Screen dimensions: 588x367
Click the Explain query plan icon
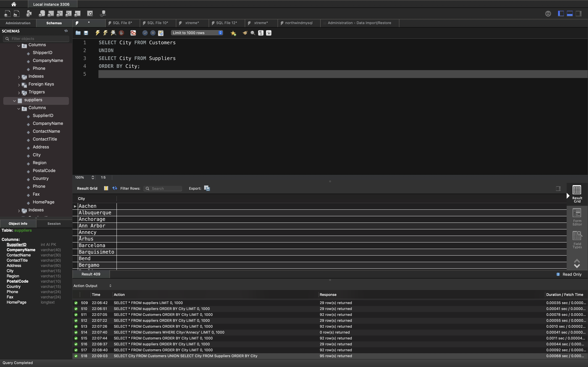pos(114,33)
